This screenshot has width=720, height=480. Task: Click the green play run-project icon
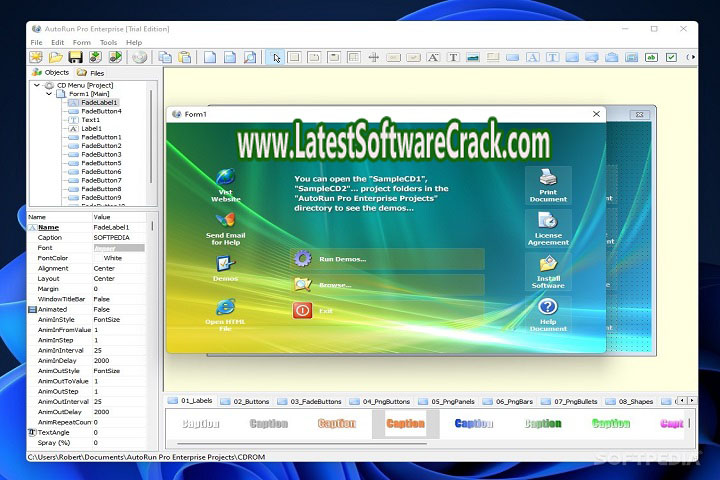pyautogui.click(x=115, y=57)
